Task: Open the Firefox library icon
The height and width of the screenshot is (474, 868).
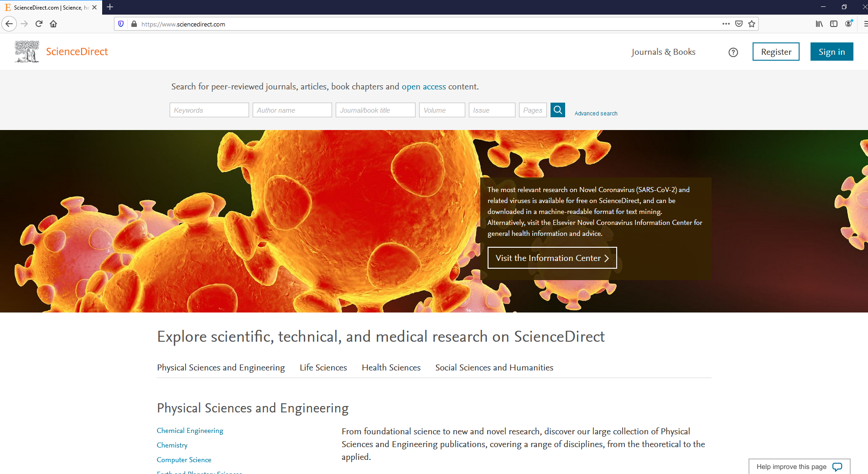Action: (819, 24)
